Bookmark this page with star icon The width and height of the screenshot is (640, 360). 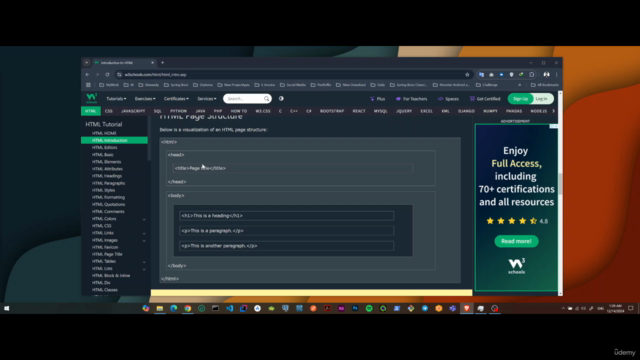pyautogui.click(x=467, y=75)
